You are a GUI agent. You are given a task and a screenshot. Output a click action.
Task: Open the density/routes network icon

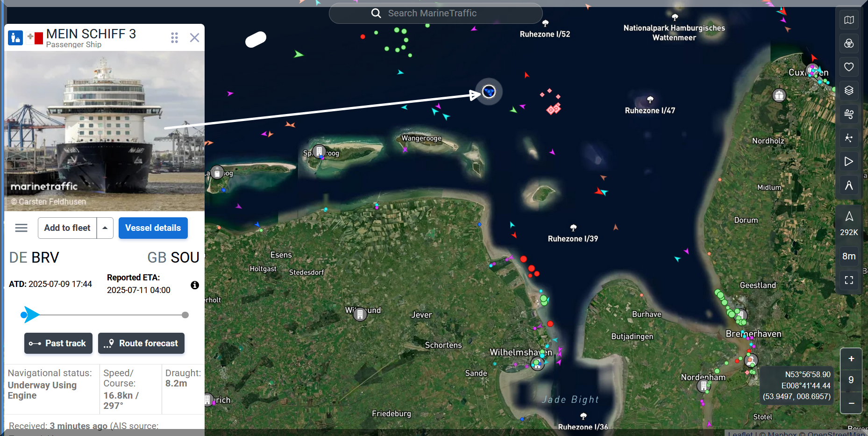[849, 138]
